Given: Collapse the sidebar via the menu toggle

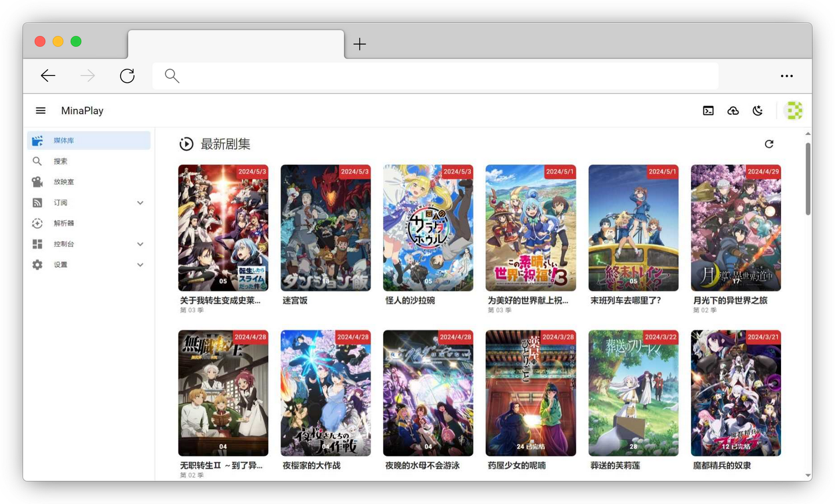Looking at the screenshot, I should (40, 110).
